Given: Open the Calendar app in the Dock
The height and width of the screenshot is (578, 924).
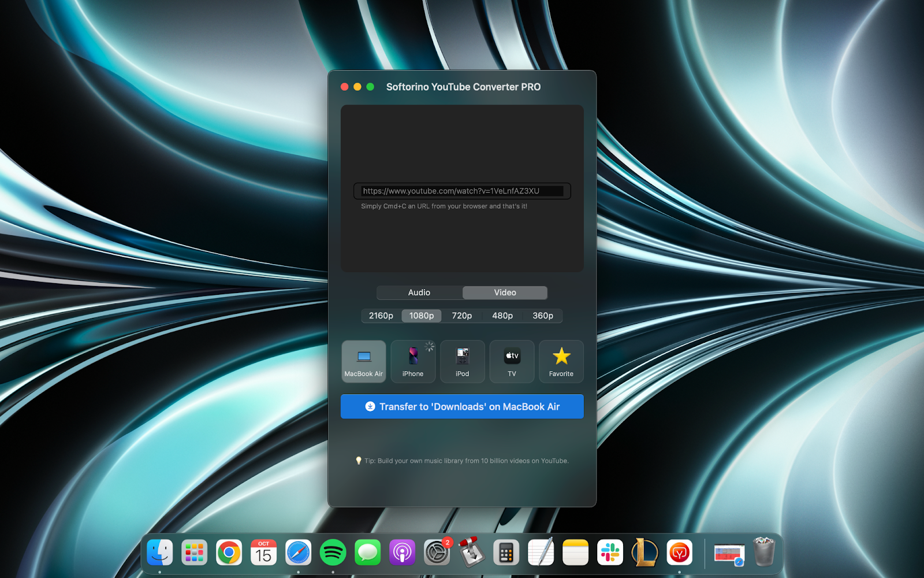Looking at the screenshot, I should pos(264,553).
